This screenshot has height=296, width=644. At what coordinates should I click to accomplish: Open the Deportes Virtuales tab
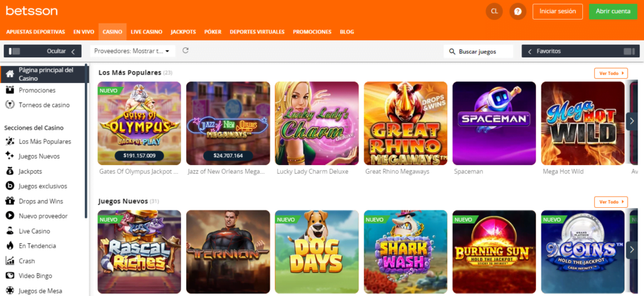click(257, 31)
